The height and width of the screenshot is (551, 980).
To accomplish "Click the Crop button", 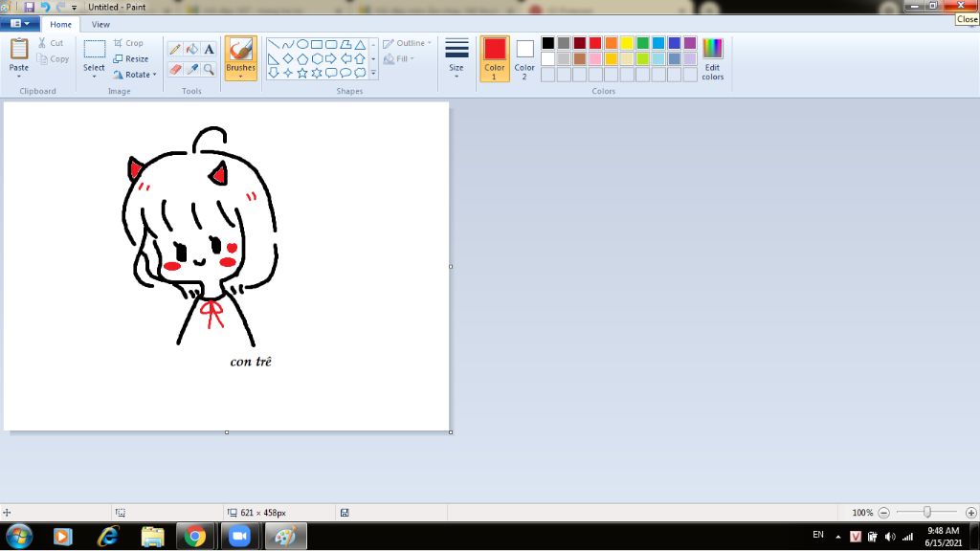I will (x=129, y=43).
